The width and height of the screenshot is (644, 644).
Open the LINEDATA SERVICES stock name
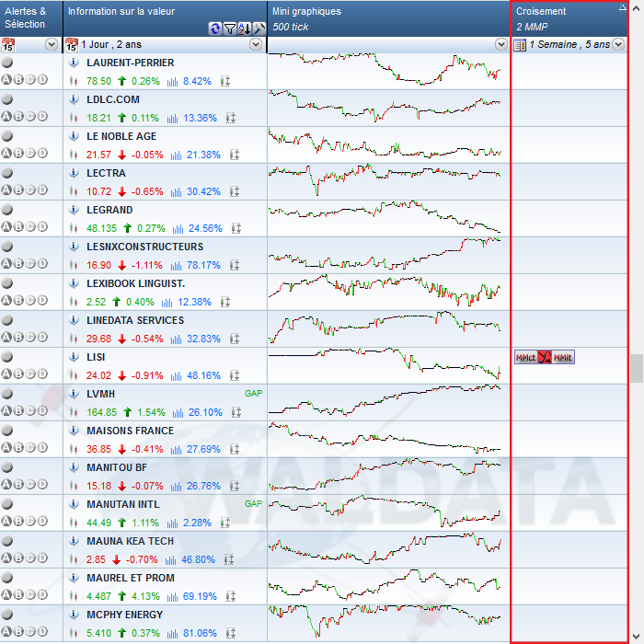click(135, 320)
